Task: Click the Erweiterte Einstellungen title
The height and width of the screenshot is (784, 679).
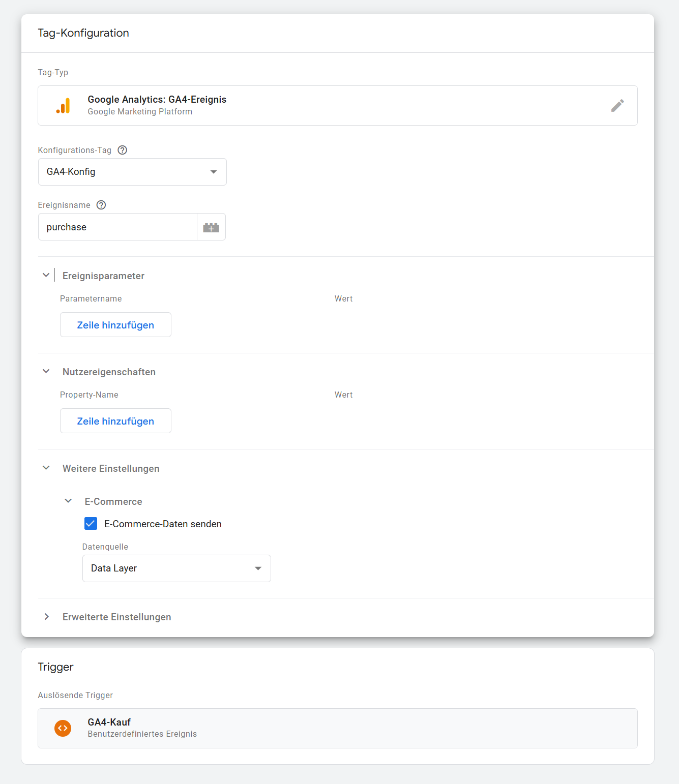Action: point(116,617)
